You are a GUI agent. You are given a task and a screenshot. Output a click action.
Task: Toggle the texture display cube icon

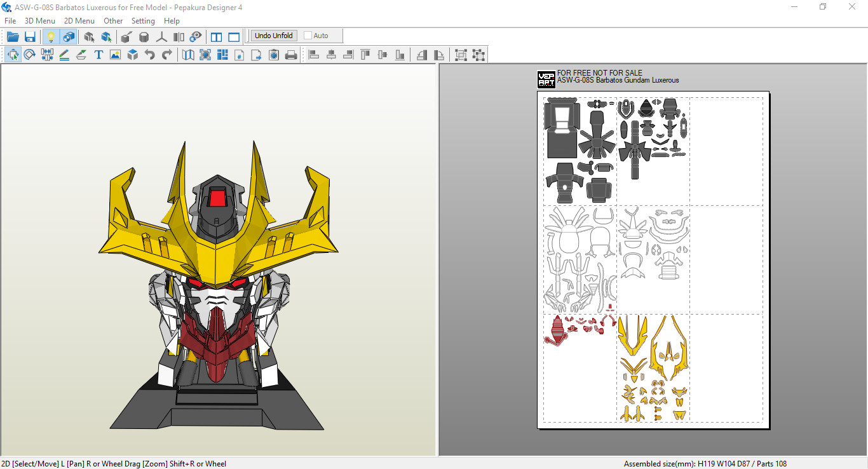click(68, 36)
